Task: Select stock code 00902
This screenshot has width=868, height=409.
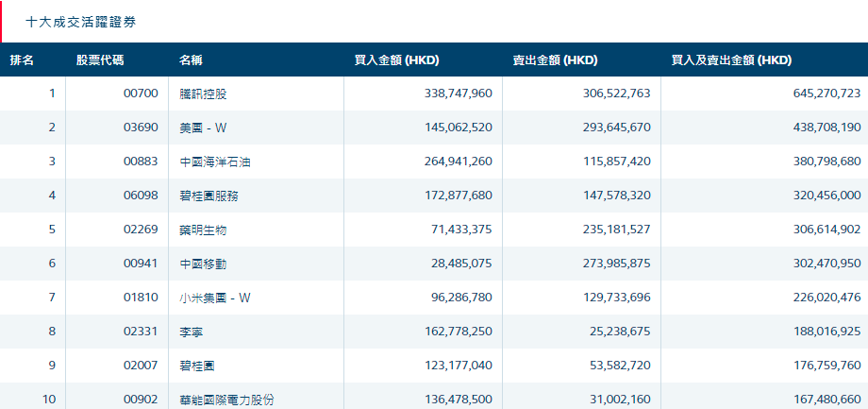Action: (141, 399)
